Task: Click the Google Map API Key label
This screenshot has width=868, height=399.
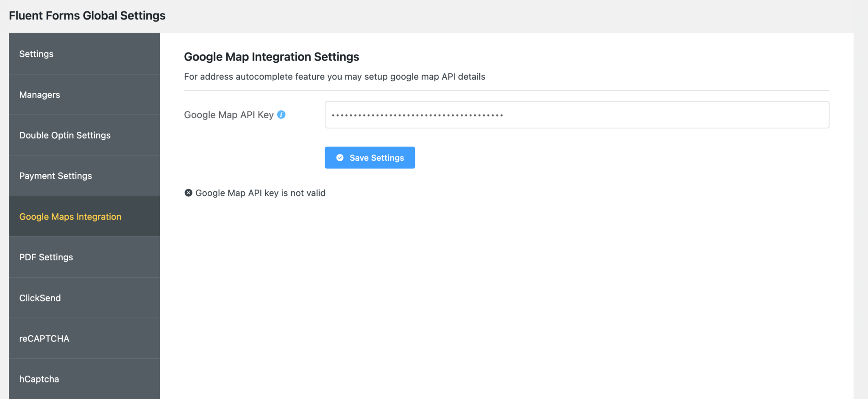Action: coord(229,114)
